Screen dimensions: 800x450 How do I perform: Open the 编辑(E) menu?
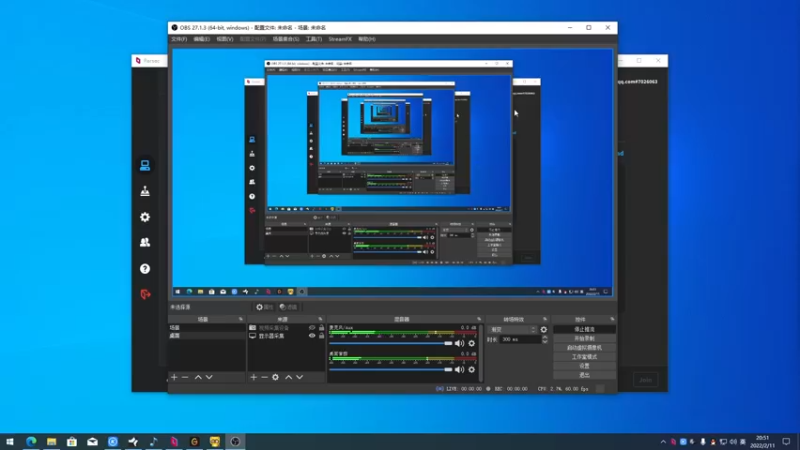(202, 39)
